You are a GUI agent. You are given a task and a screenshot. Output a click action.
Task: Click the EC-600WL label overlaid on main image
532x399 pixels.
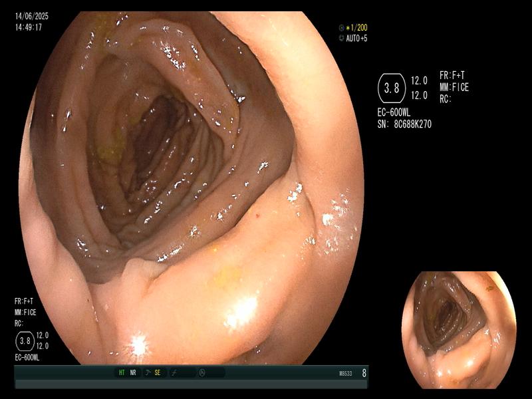pyautogui.click(x=27, y=358)
